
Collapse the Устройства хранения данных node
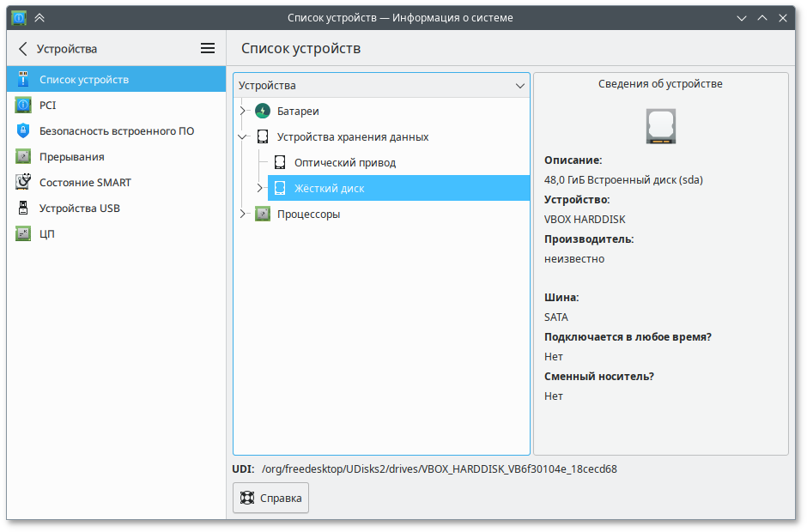[243, 136]
